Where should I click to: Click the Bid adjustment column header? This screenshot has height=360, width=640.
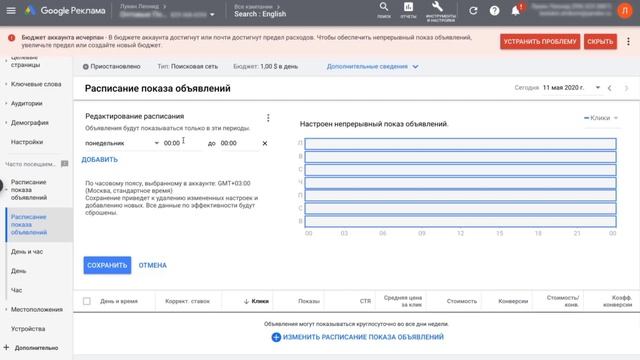(x=187, y=301)
